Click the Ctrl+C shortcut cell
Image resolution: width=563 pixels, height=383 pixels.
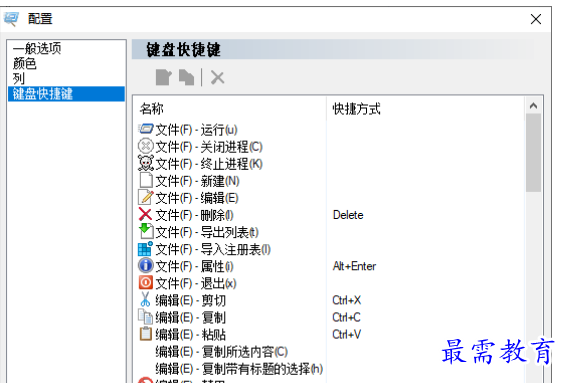[346, 318]
